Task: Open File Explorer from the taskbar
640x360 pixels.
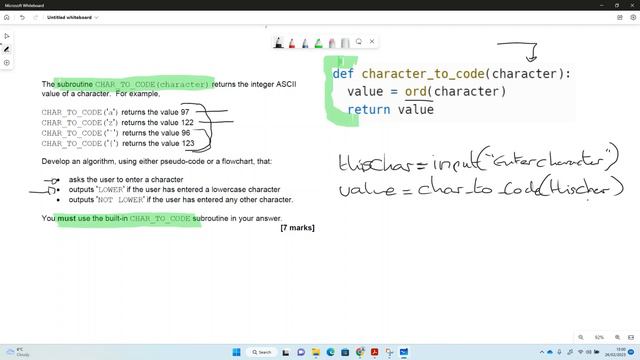Action: click(x=316, y=352)
